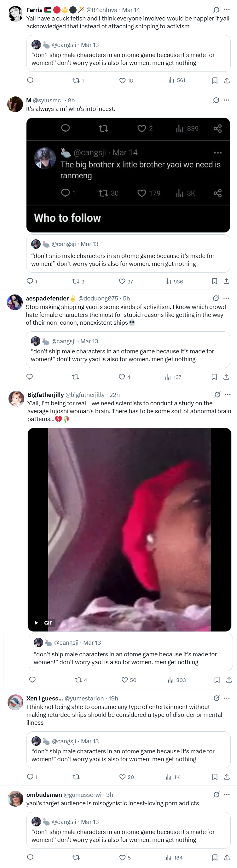Bookmark the M @sylusmc_ tweet
The height and width of the screenshot is (868, 237).
click(x=214, y=281)
